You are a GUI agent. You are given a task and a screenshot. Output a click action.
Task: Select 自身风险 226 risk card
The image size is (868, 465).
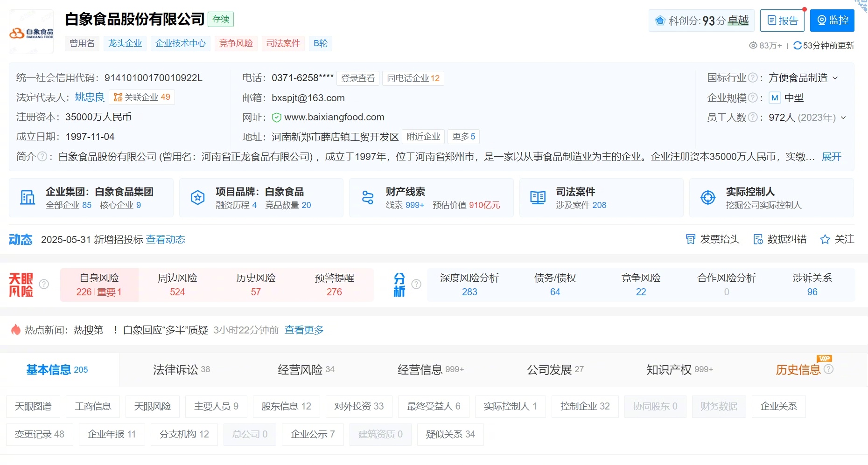pyautogui.click(x=99, y=285)
